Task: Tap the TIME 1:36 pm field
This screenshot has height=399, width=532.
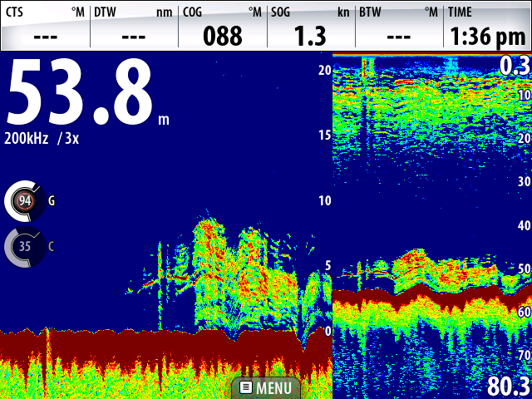Action: point(488,26)
